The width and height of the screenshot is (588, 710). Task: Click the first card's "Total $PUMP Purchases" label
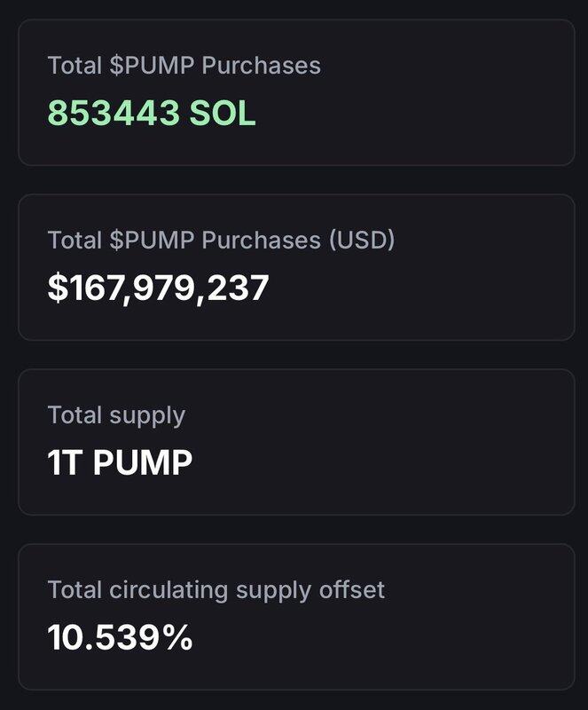click(184, 66)
